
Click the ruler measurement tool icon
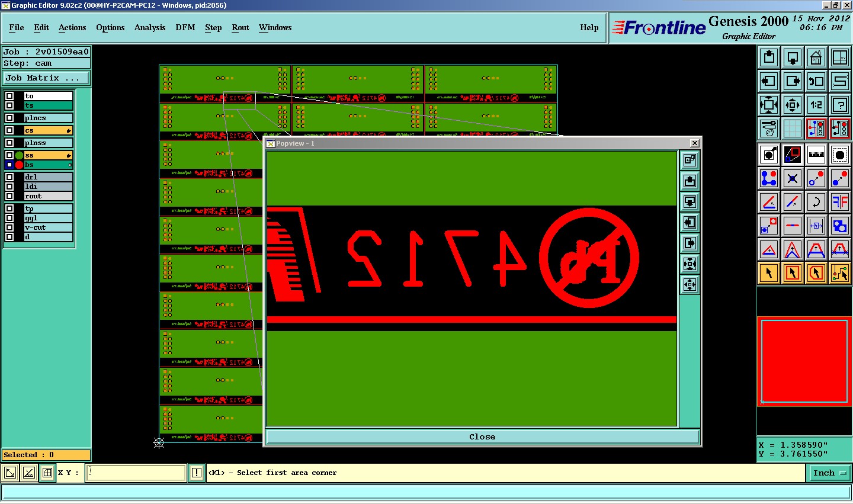pyautogui.click(x=816, y=155)
